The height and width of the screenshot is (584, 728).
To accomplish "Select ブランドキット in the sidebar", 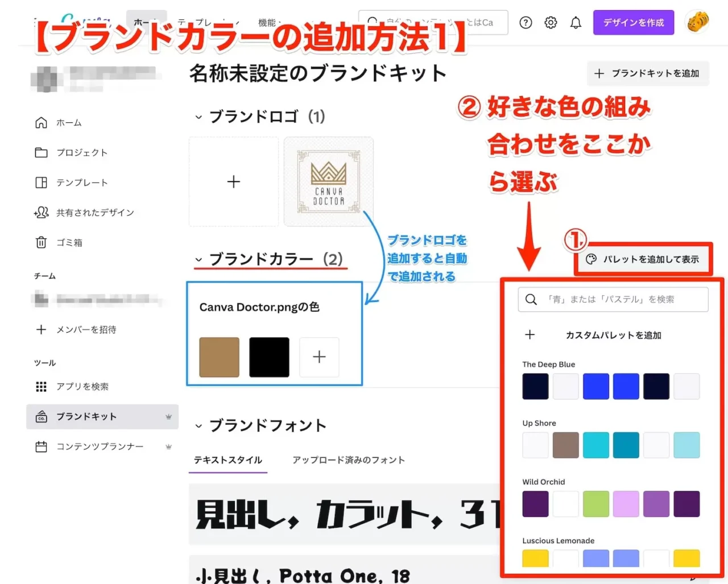I will click(x=102, y=417).
